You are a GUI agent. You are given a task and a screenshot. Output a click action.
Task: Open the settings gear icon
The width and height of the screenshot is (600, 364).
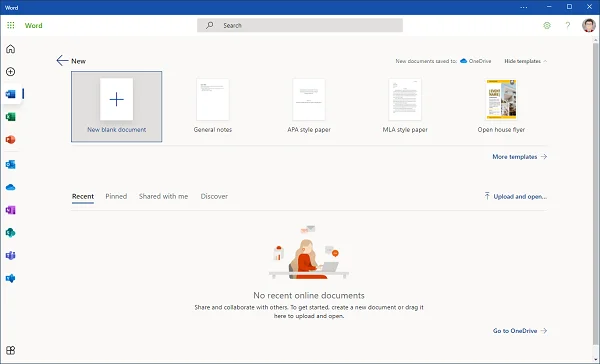coord(547,25)
